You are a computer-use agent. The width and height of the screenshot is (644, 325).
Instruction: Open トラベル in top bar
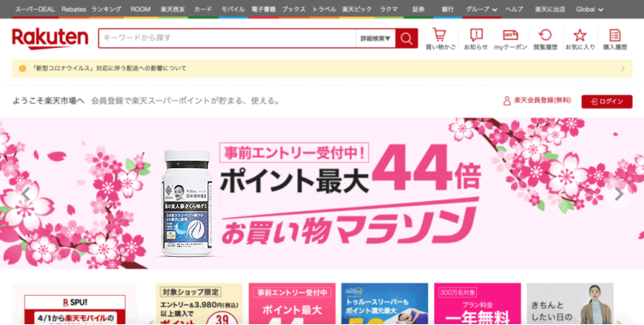tap(324, 9)
